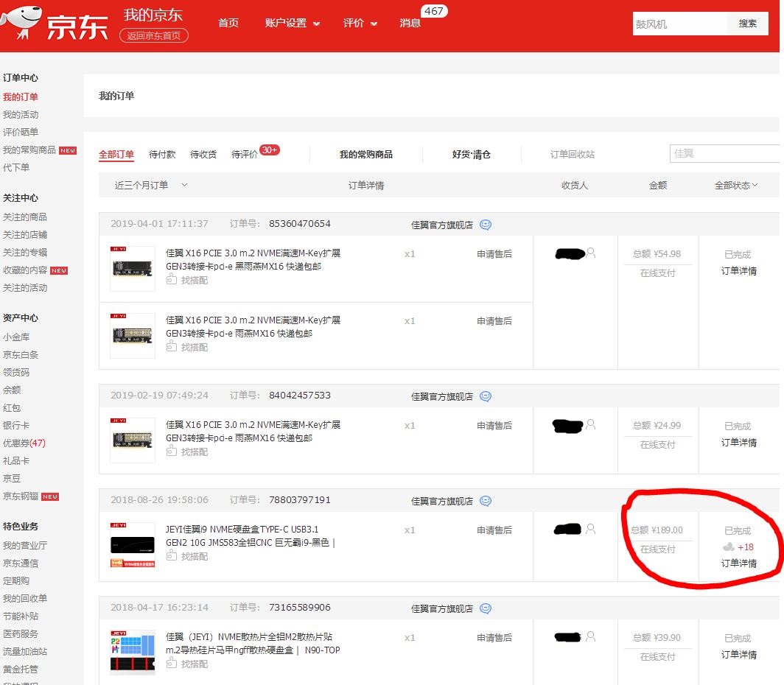Focus the order search field 佳翼
784x685 pixels.
click(724, 153)
